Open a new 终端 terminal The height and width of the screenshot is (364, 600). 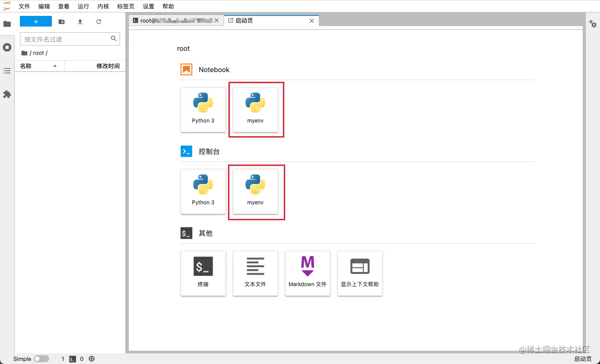pyautogui.click(x=203, y=273)
